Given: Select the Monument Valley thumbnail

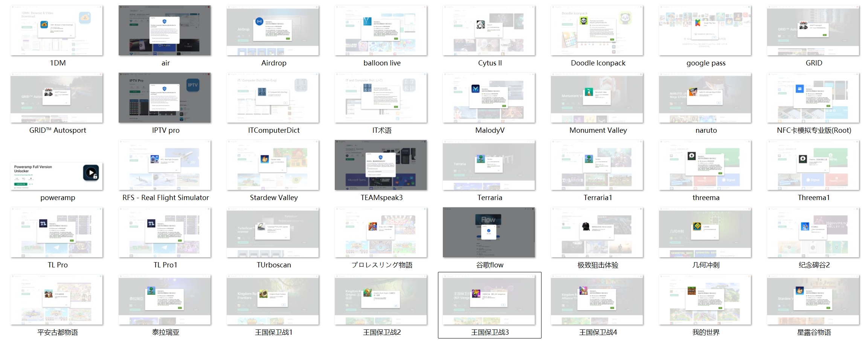Looking at the screenshot, I should (597, 98).
